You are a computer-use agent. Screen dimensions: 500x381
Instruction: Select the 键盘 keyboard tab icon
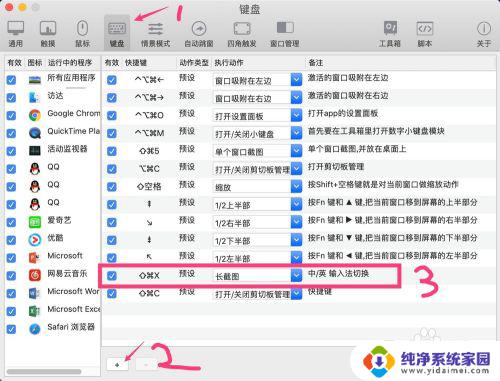(x=117, y=34)
